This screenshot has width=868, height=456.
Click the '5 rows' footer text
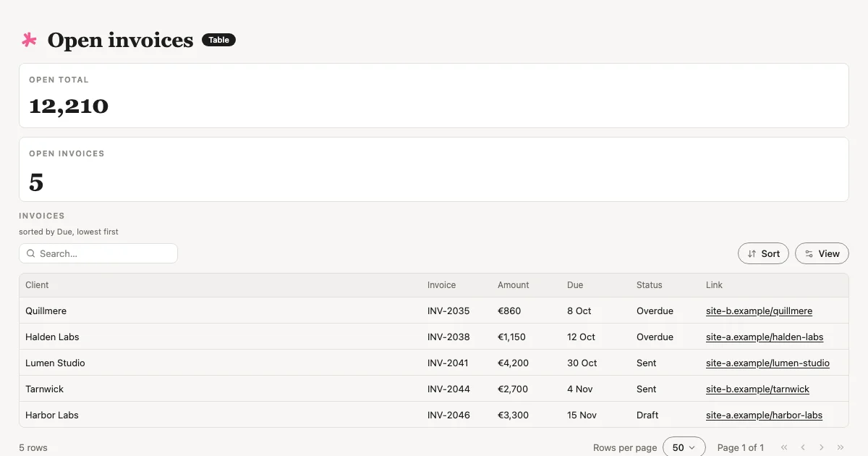[33, 447]
